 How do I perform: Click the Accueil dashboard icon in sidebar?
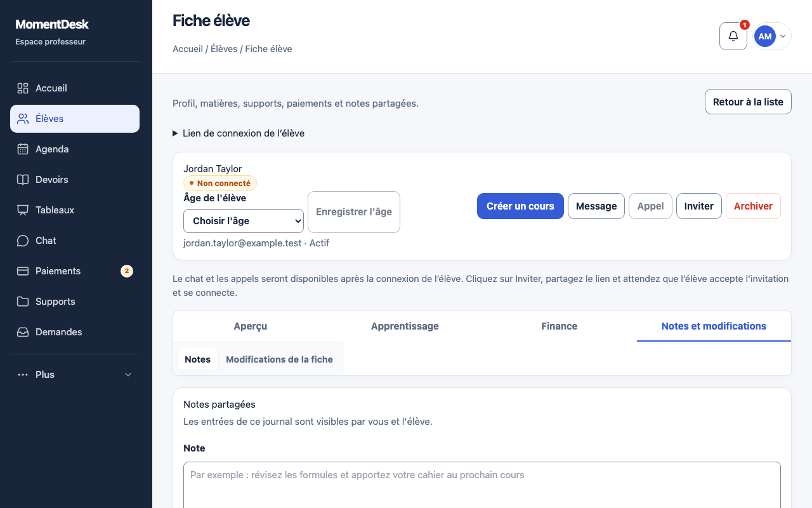point(23,88)
